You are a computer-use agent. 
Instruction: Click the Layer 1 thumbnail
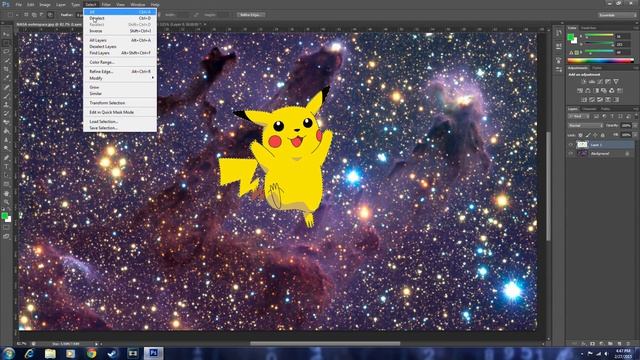point(582,144)
